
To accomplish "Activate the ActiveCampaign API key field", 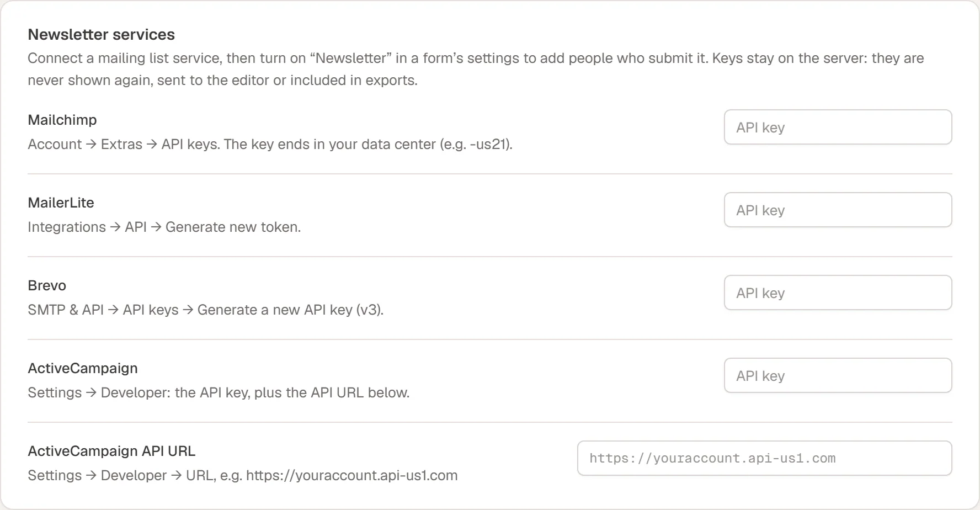I will pos(838,375).
